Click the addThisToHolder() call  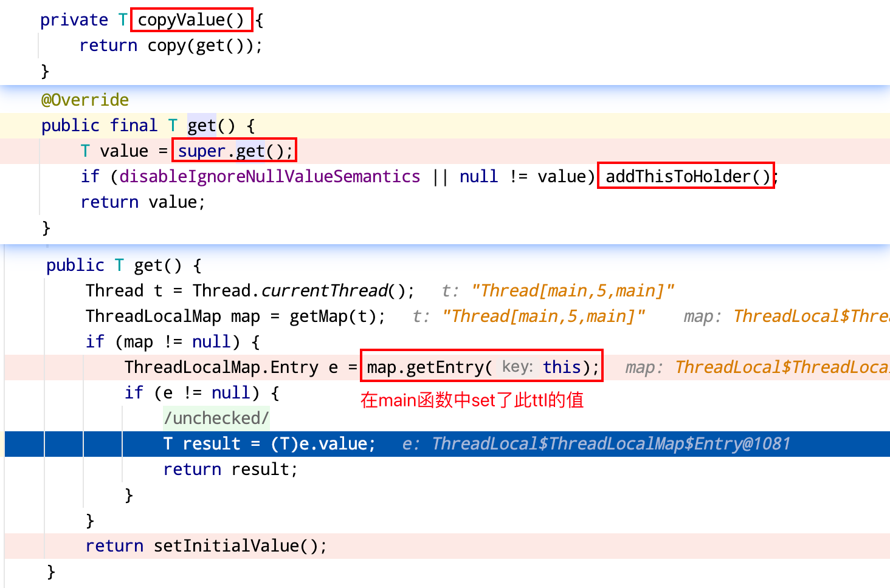coord(688,177)
